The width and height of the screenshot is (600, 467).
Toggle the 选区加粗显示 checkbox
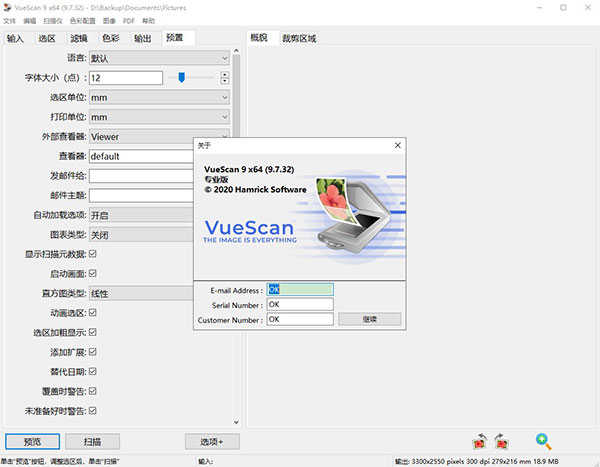(x=93, y=332)
